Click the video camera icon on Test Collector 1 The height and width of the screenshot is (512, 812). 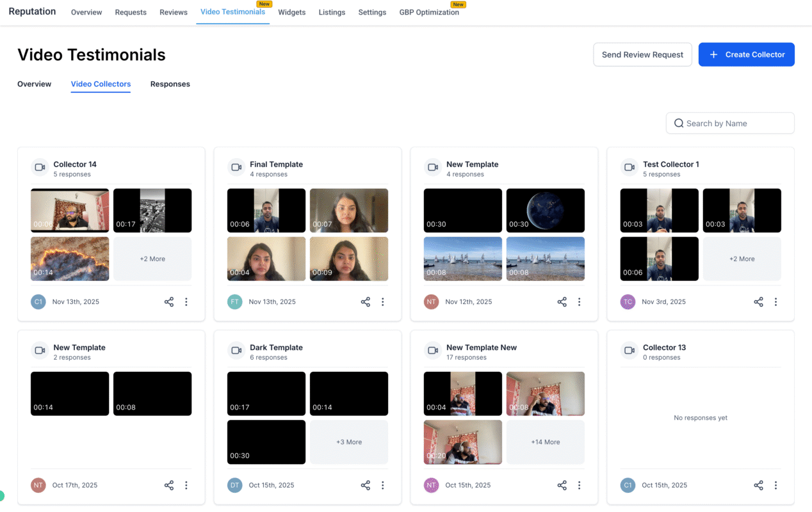(629, 167)
